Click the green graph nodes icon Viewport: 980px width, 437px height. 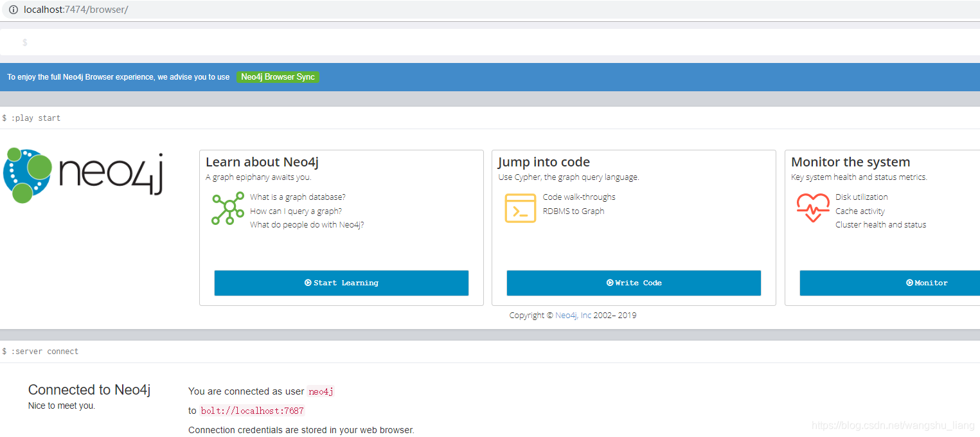228,208
